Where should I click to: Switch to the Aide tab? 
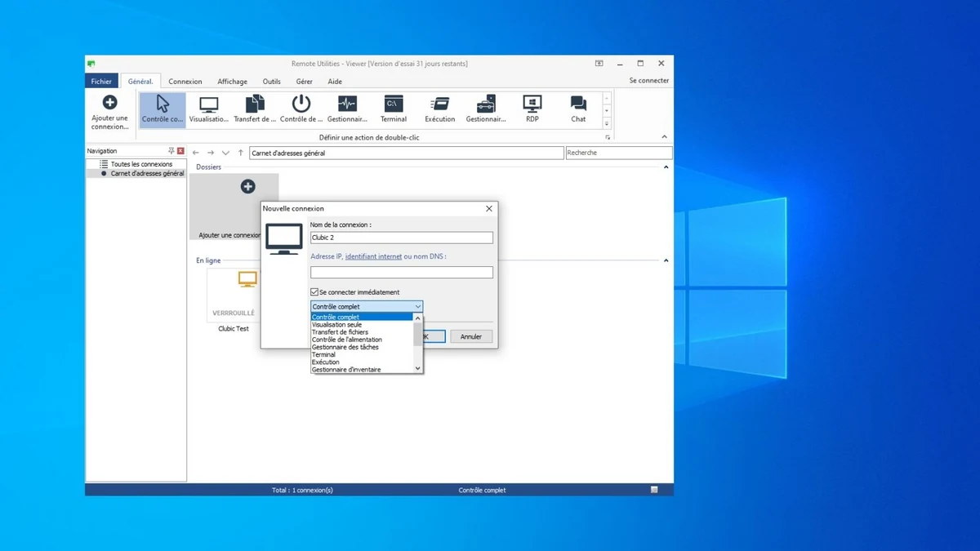(335, 82)
